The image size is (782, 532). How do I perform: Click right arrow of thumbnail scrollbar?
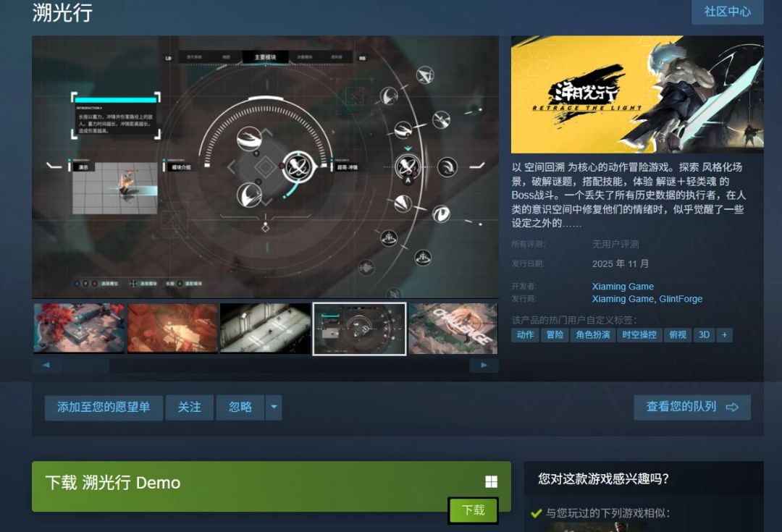coord(484,366)
